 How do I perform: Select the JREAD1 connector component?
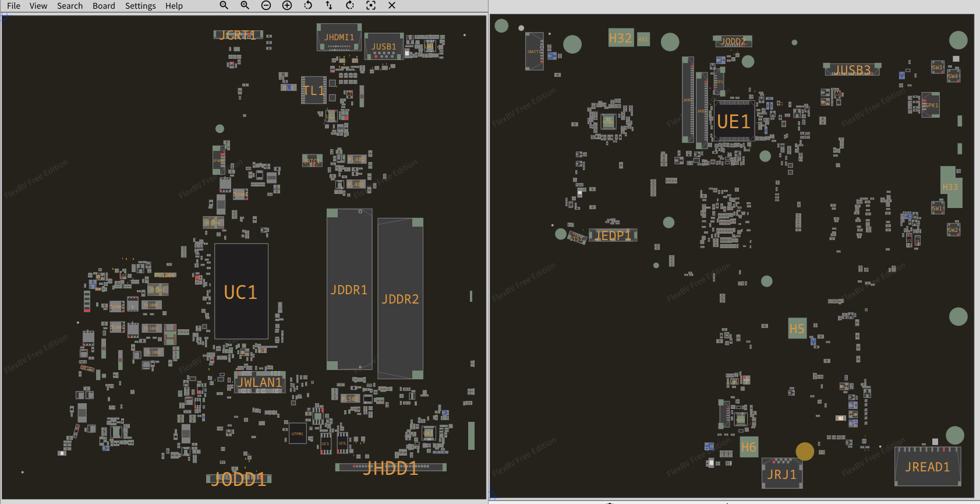pyautogui.click(x=928, y=467)
